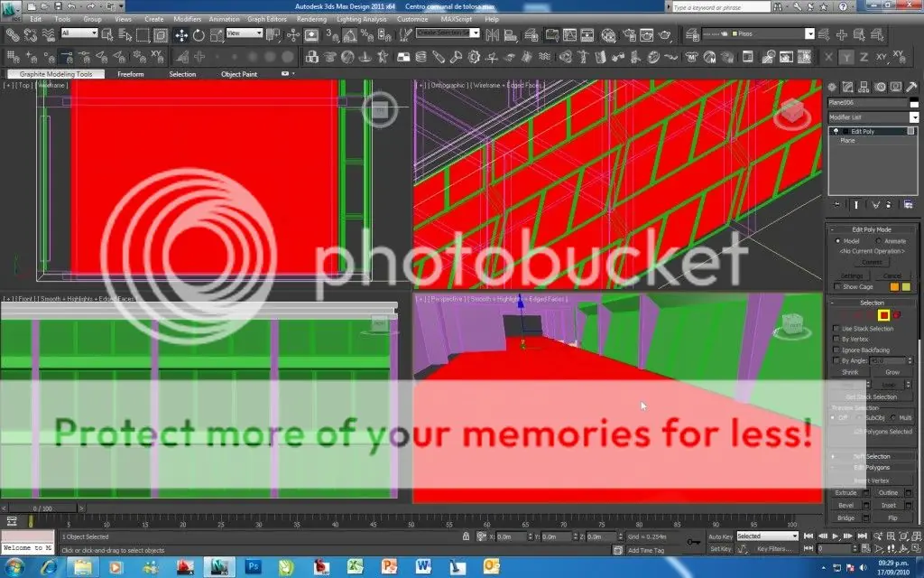Open the selection filter All dropdown
Viewport: 924px width, 578px height.
click(x=79, y=33)
